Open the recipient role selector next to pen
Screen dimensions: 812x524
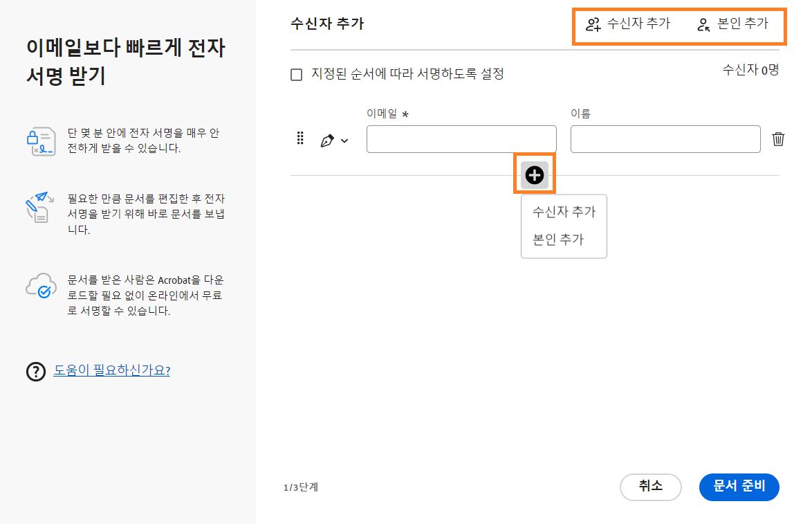[335, 139]
